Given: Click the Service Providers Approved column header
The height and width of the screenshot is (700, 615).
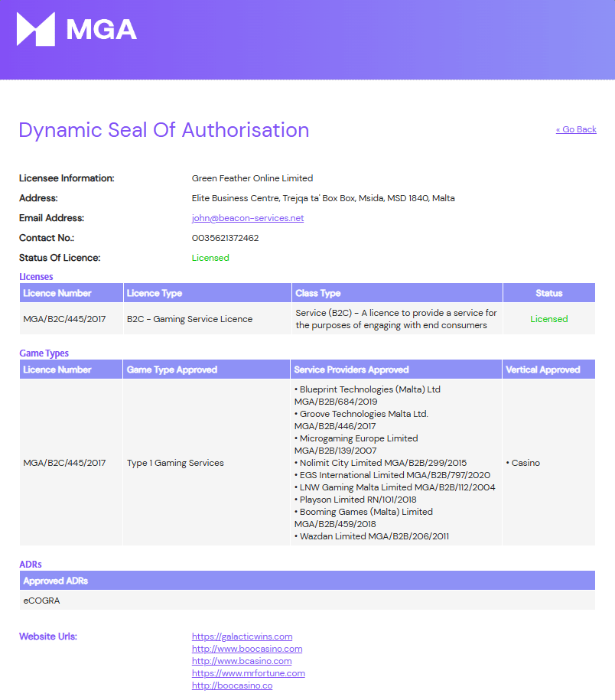Looking at the screenshot, I should click(396, 370).
